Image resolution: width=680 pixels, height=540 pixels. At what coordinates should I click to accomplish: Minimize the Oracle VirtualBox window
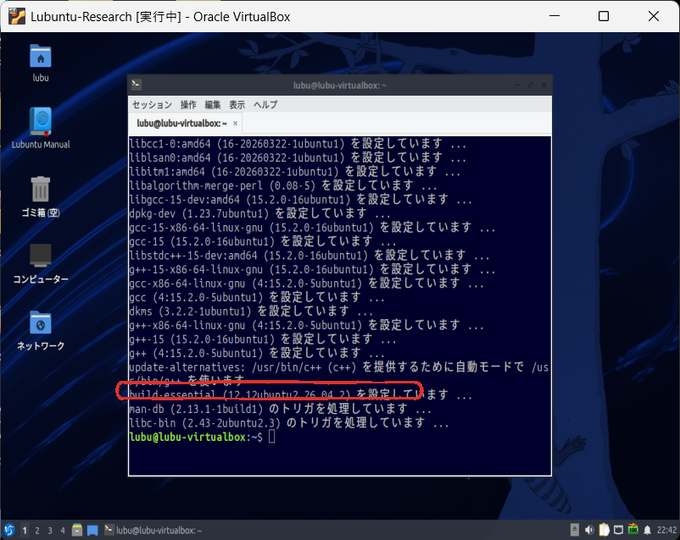[554, 16]
